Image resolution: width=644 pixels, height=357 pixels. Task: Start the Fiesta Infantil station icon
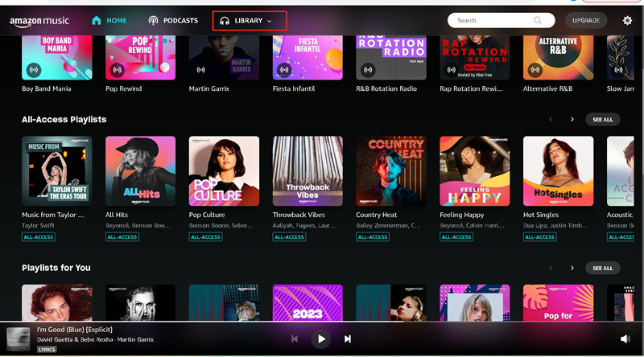point(285,69)
